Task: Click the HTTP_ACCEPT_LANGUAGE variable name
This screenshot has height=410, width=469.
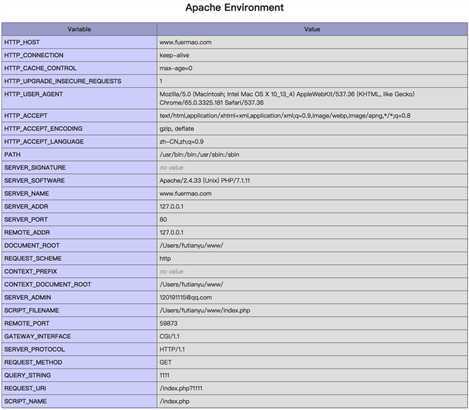Action: pyautogui.click(x=44, y=142)
